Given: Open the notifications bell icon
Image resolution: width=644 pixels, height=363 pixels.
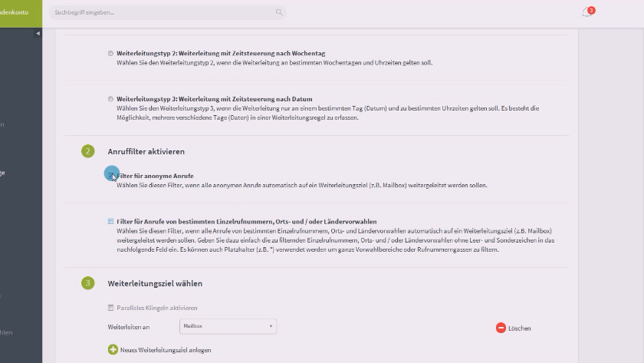Looking at the screenshot, I should [x=586, y=12].
